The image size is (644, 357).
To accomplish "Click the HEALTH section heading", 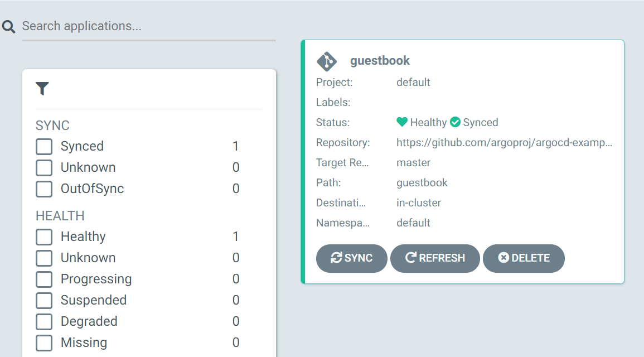I will click(60, 216).
